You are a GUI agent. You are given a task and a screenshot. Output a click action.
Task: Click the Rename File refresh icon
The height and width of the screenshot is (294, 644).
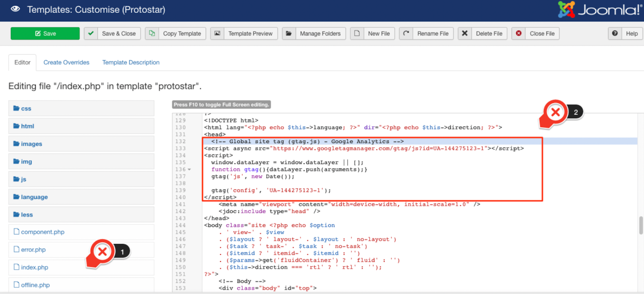(x=406, y=33)
